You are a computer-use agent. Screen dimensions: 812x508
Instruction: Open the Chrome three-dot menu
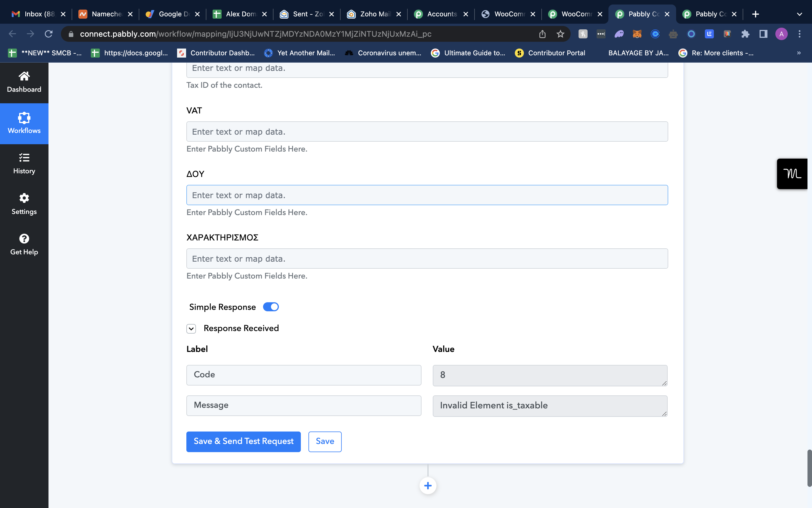coord(800,34)
